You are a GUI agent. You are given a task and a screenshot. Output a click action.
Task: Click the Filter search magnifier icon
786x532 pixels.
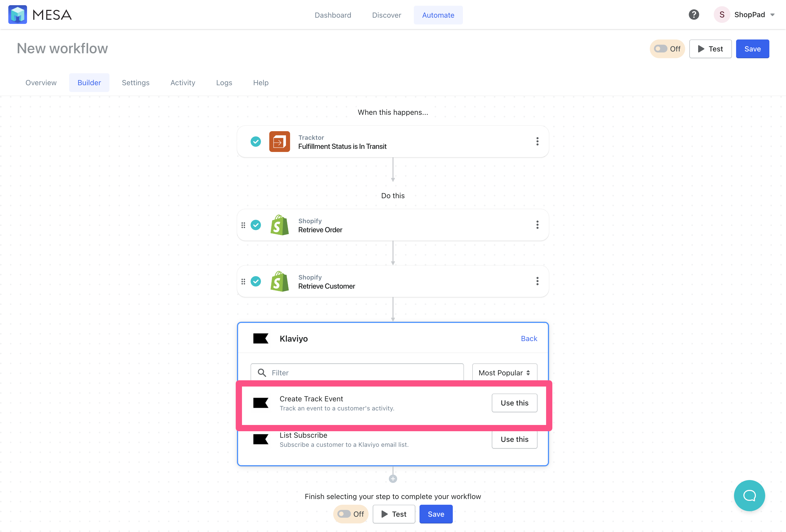click(262, 373)
